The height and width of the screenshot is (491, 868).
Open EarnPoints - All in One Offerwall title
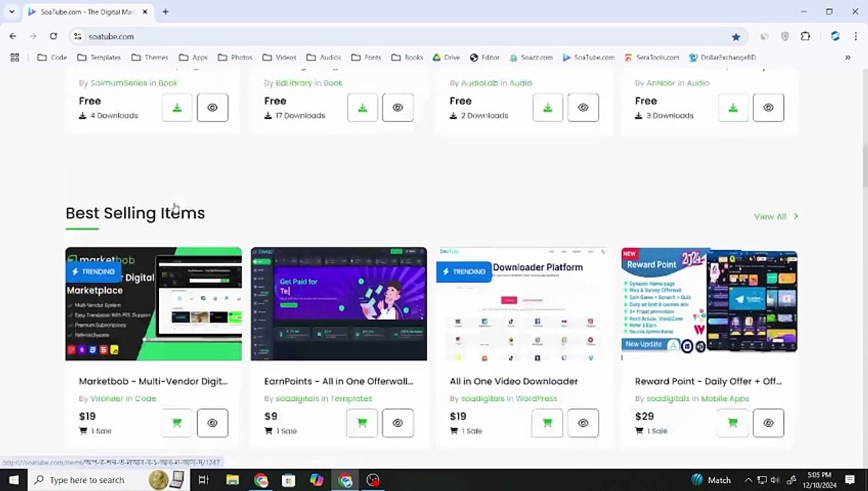click(x=338, y=381)
